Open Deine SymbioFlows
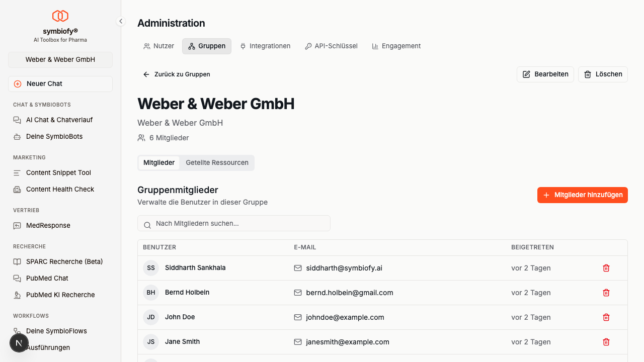The width and height of the screenshot is (644, 362). pyautogui.click(x=57, y=331)
